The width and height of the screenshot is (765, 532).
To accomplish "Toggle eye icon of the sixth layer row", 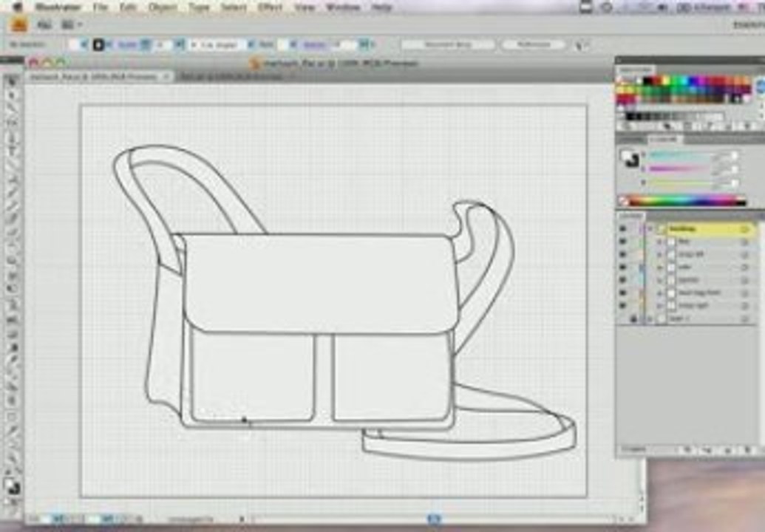I will [x=622, y=293].
